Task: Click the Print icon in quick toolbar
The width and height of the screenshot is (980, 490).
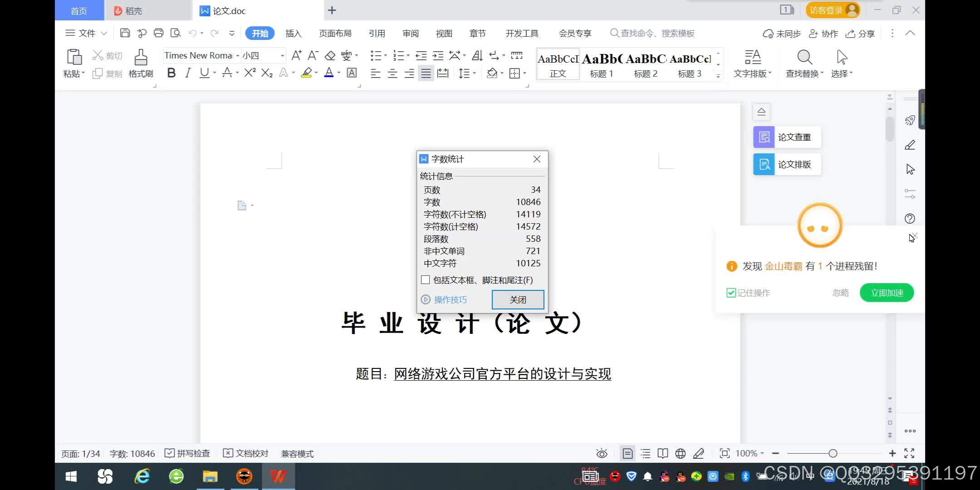Action: 158,33
